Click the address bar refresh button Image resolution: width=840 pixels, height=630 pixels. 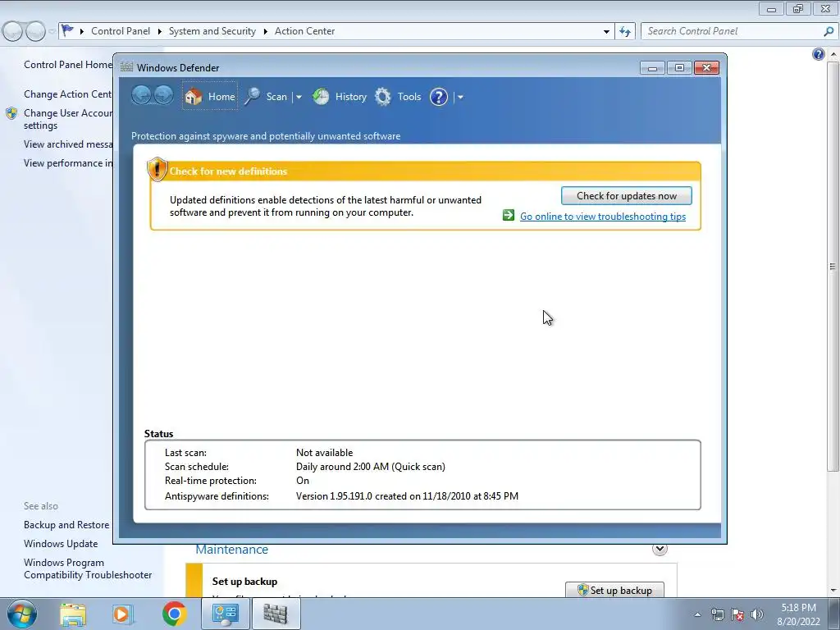tap(625, 31)
